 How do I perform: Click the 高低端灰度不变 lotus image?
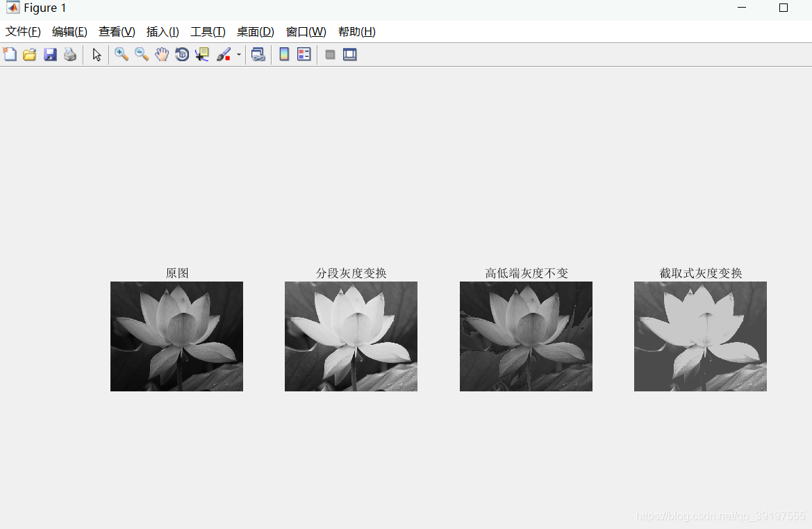point(526,336)
